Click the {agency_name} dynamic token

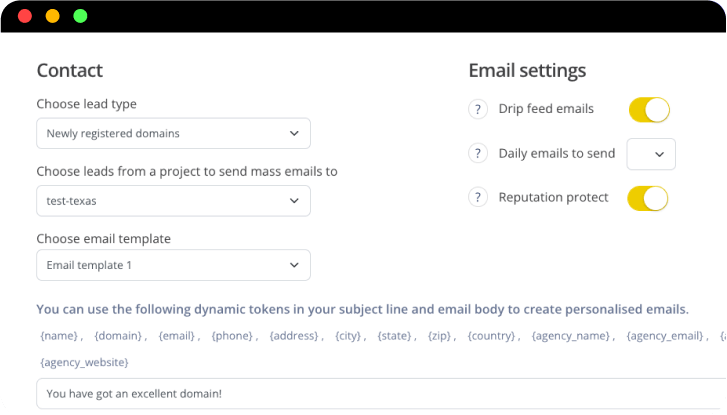569,336
